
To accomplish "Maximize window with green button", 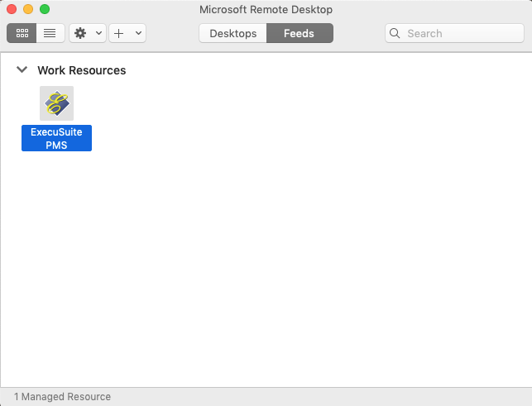I will 45,9.
